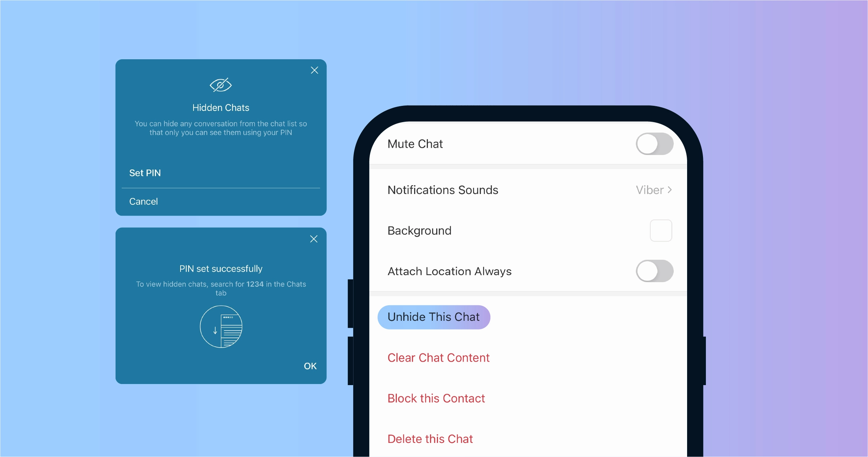Image resolution: width=868 pixels, height=457 pixels.
Task: Click Unhide This Chat button
Action: click(x=434, y=316)
